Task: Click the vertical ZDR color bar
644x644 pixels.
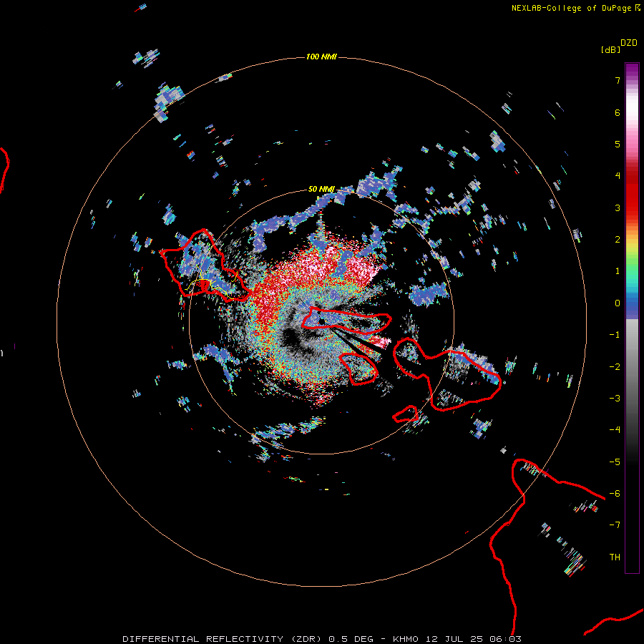Action: [x=632, y=318]
